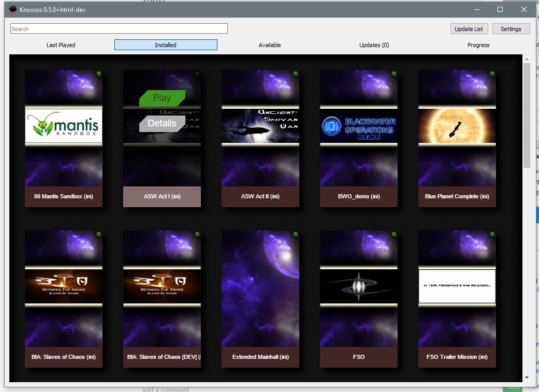Click the FSO Trailer Mission white banner
Image resolution: width=539 pixels, height=392 pixels.
[457, 286]
